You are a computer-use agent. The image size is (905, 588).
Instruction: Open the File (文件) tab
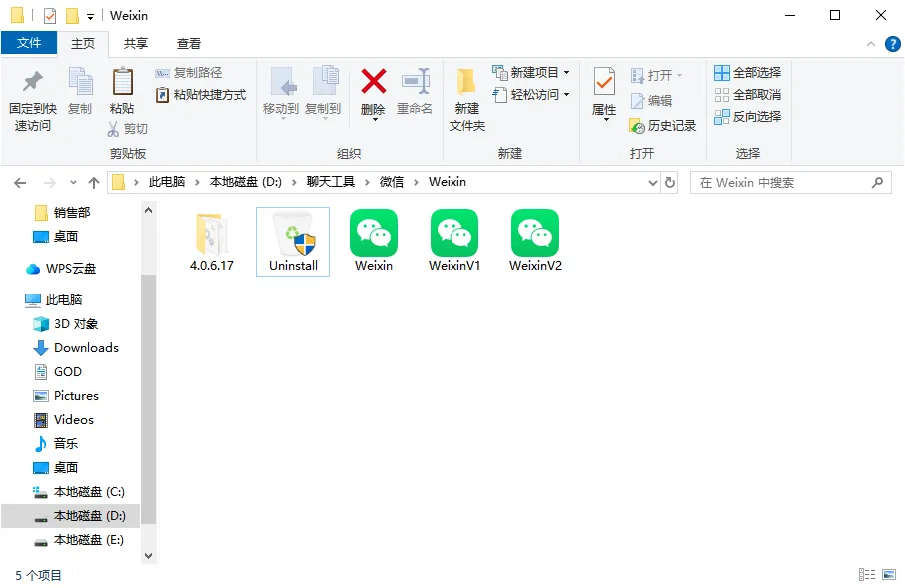(x=29, y=43)
